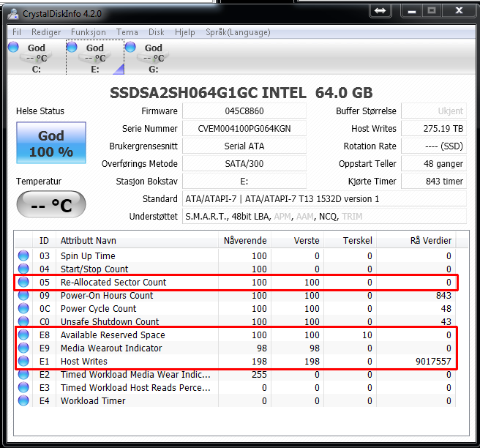Open the Hjelp menu
The height and width of the screenshot is (448, 480).
click(185, 32)
